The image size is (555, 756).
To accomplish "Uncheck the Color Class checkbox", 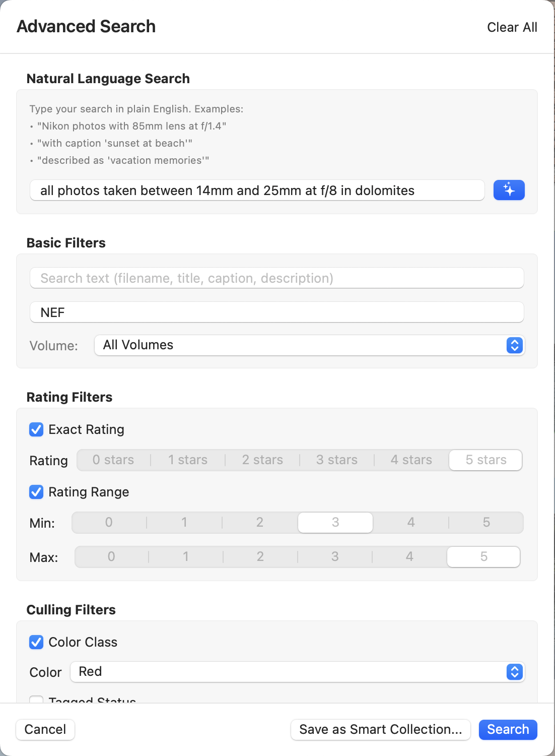I will [x=36, y=642].
